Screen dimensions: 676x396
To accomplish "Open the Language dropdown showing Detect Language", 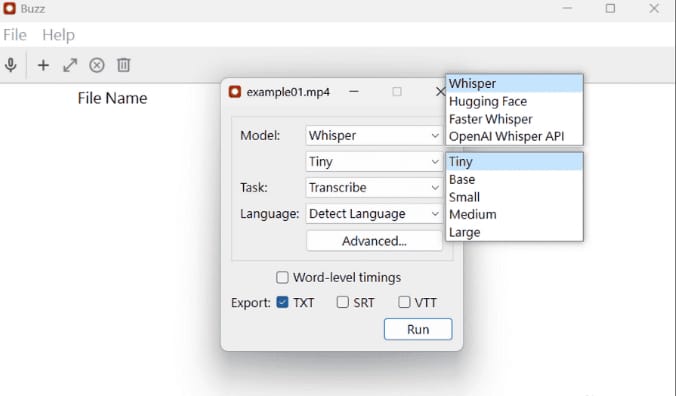I will tap(374, 214).
